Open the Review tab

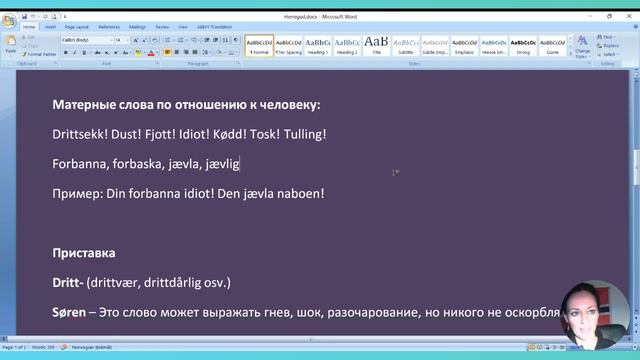[162, 27]
